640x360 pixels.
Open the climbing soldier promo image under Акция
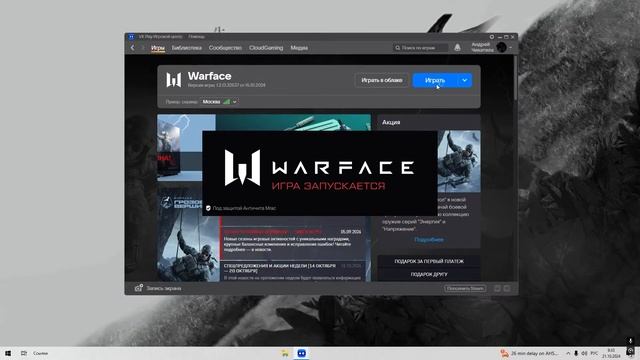(459, 161)
